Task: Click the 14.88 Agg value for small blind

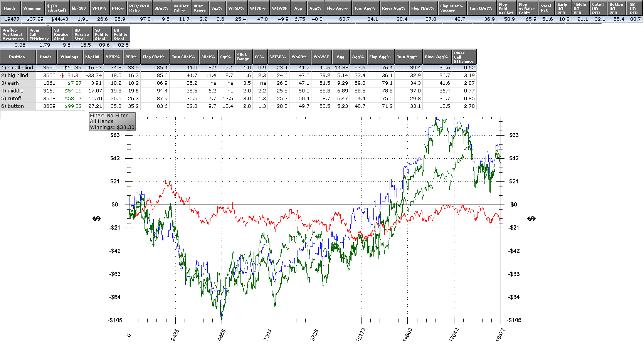Action: click(x=341, y=67)
